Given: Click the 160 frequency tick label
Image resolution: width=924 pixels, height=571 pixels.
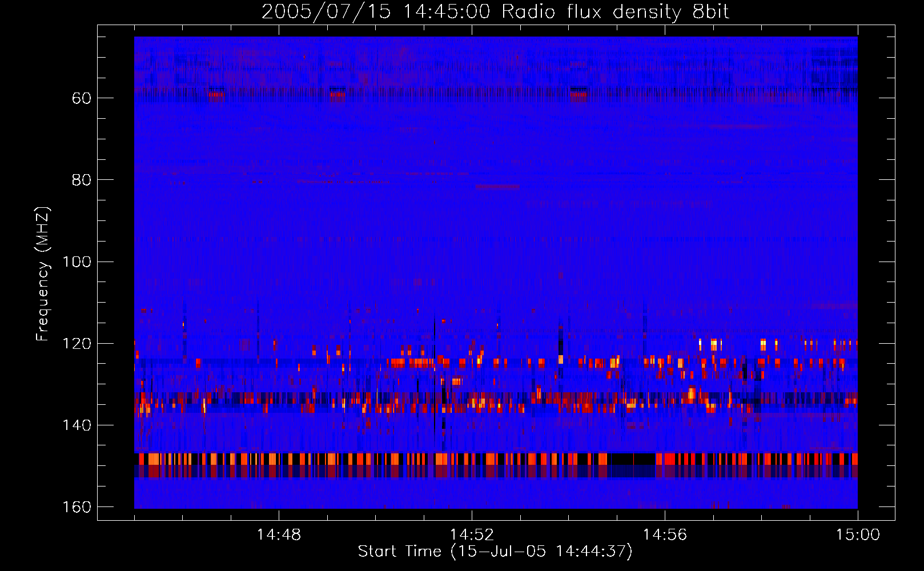Looking at the screenshot, I should pos(77,507).
